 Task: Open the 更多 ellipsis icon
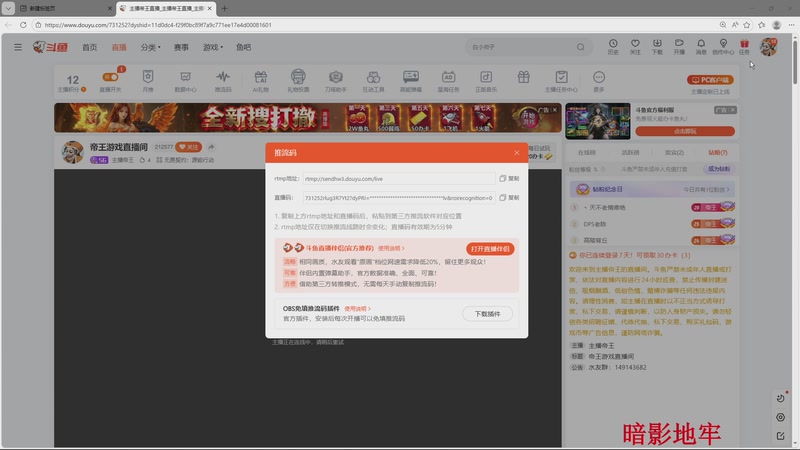(x=599, y=81)
